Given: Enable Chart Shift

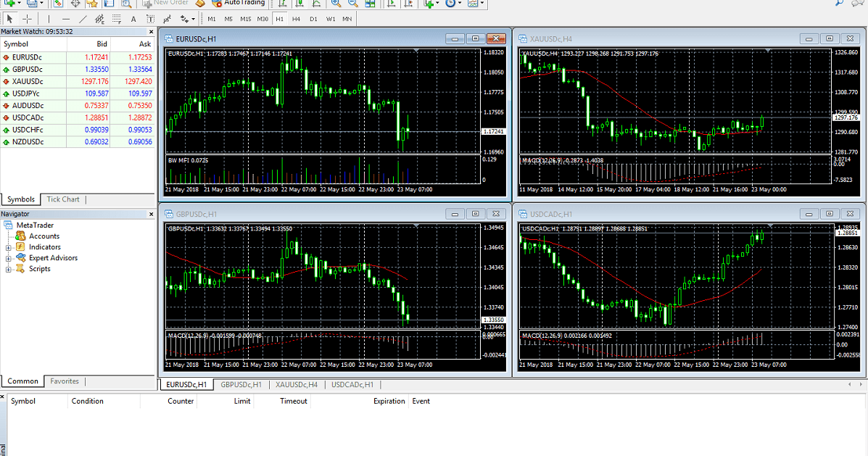Looking at the screenshot, I should (408, 5).
